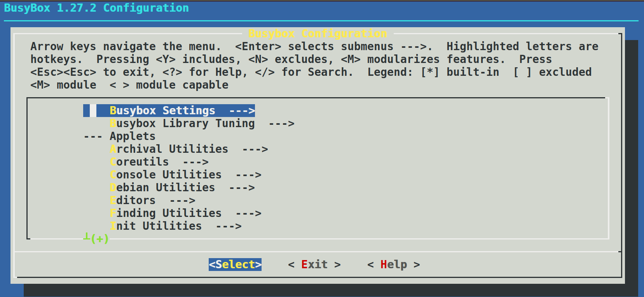Click the arrow after Busybox Library Tuning

[x=281, y=124]
